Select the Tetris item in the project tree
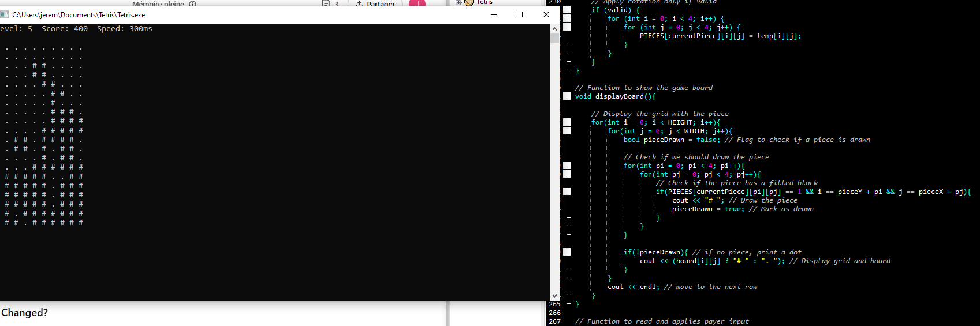 484,2
